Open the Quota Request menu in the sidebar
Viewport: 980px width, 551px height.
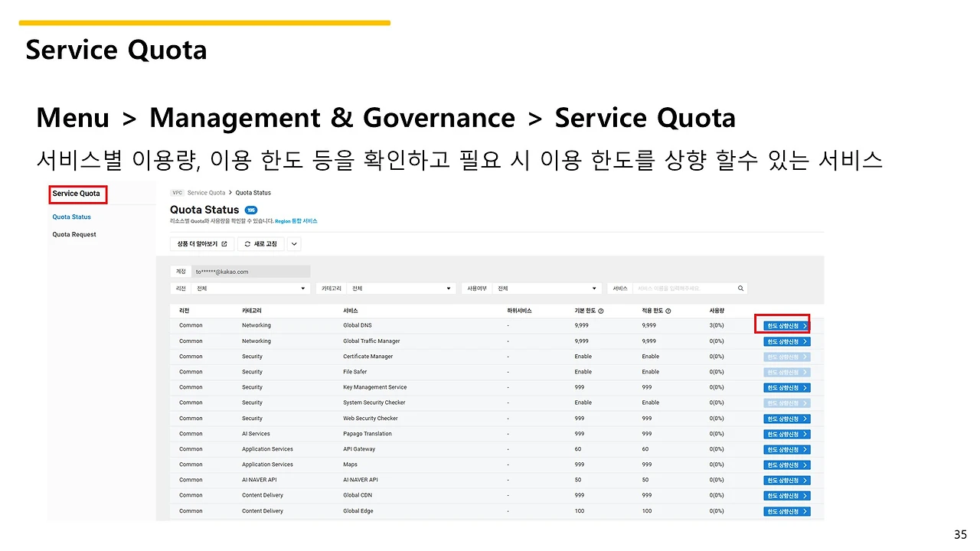click(x=74, y=235)
